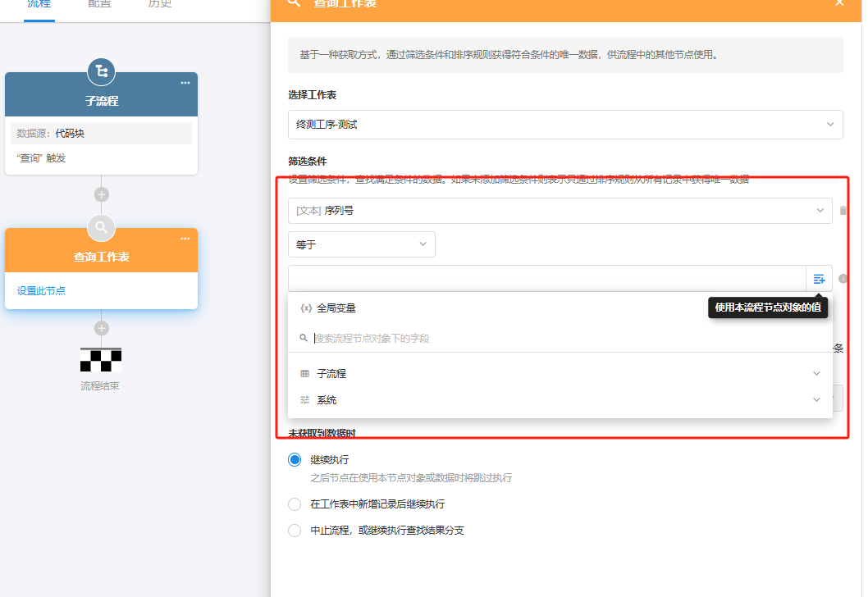Screen dimensions: 868x597
Task: Click the 设置此节点 link
Action: point(41,290)
